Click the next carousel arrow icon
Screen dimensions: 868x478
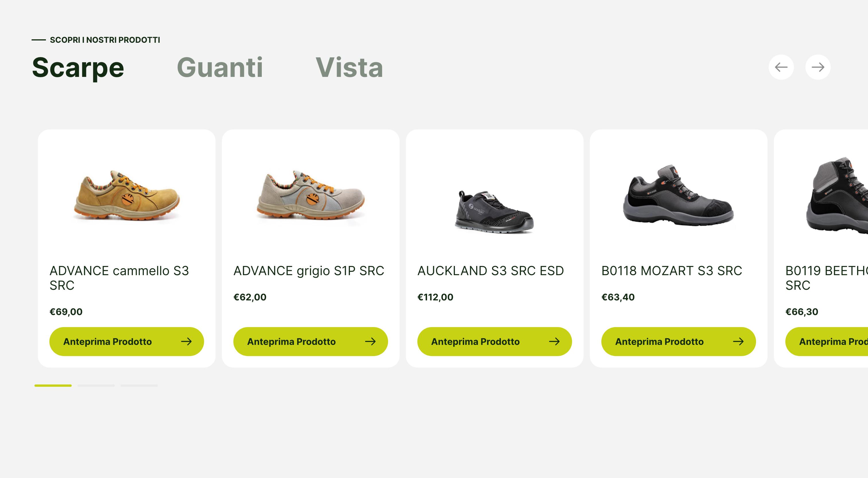click(x=818, y=67)
